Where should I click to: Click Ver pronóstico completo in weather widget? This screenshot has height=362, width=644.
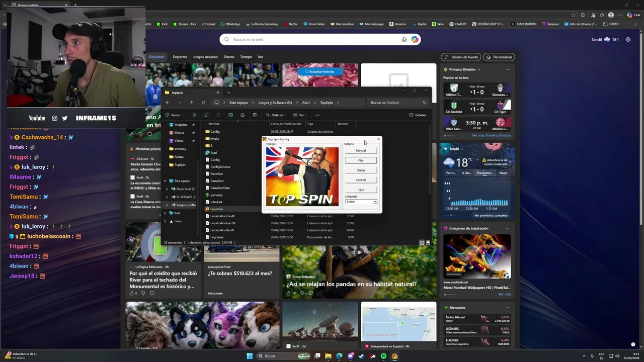tap(491, 215)
